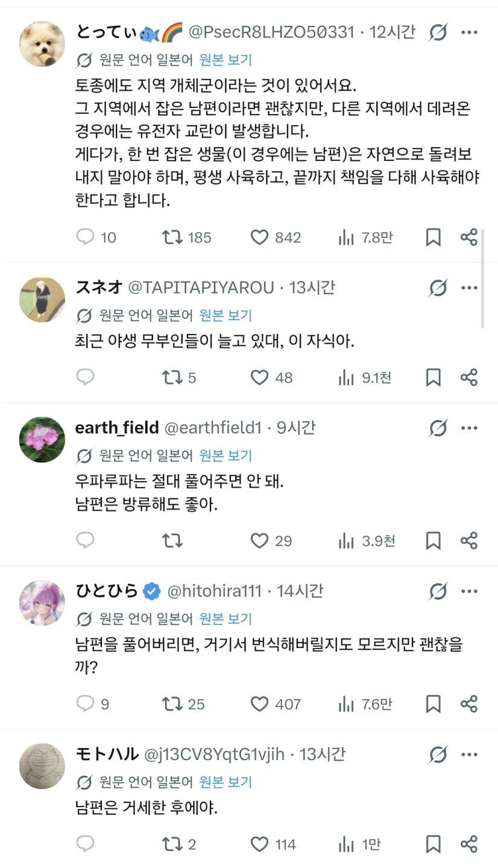Open three-dot menu on とってぃ tweet

click(x=469, y=33)
